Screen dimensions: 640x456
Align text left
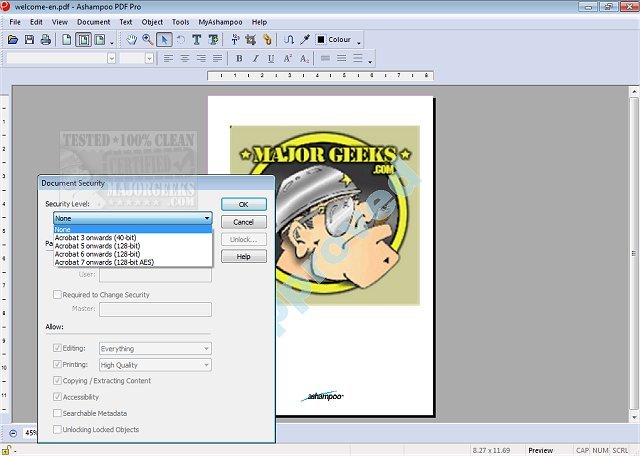click(x=168, y=59)
